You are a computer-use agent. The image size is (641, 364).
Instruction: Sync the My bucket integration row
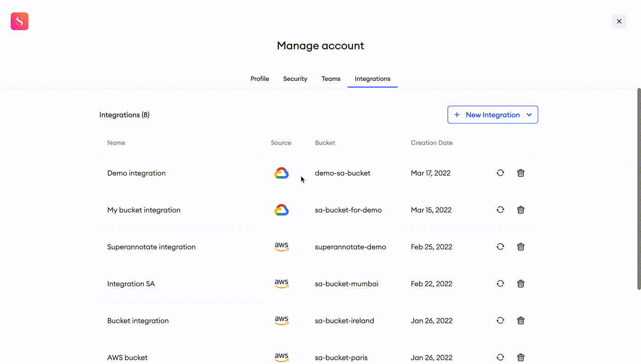(500, 210)
